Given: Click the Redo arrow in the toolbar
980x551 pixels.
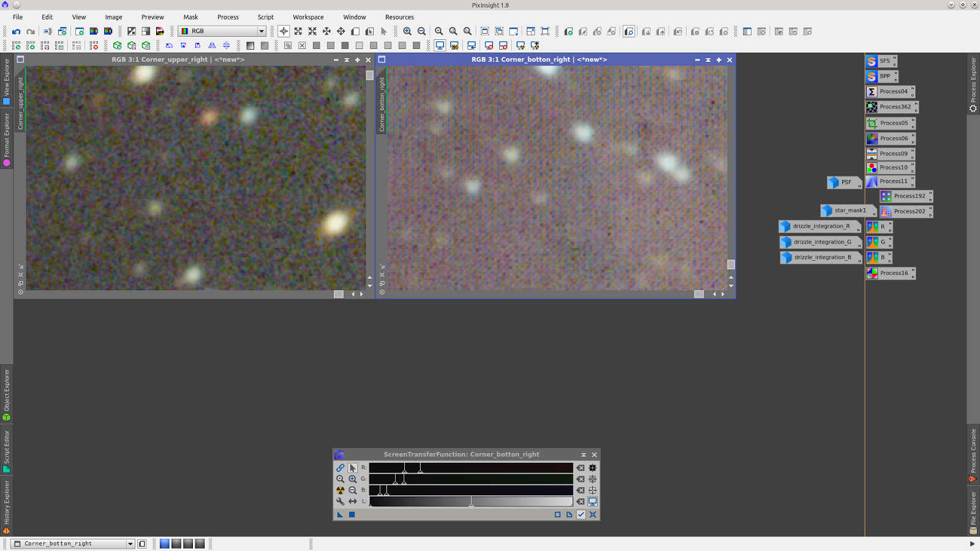Looking at the screenshot, I should [x=30, y=31].
